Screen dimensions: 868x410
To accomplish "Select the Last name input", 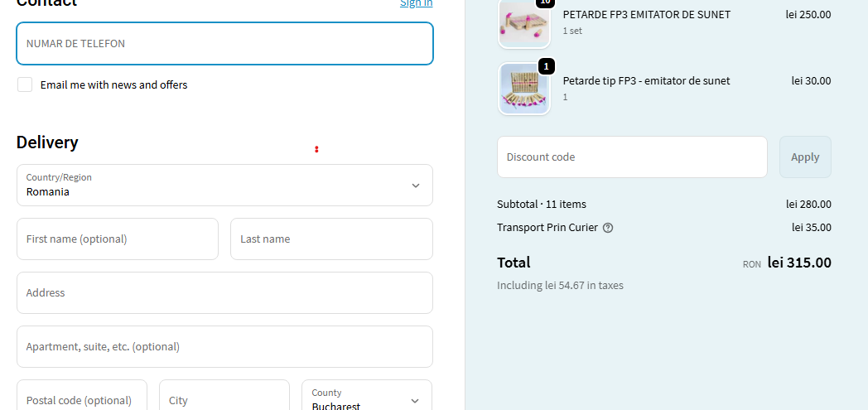I will 331,239.
